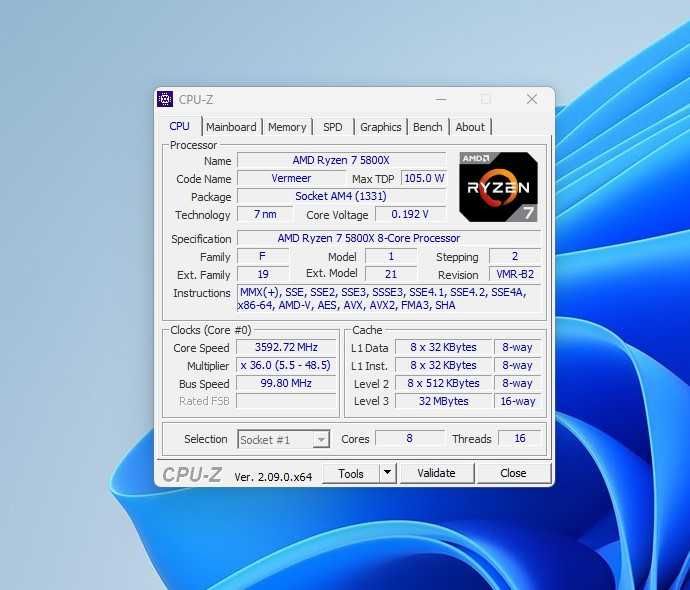The height and width of the screenshot is (590, 690).
Task: Click the Close button at bottom
Action: point(513,473)
